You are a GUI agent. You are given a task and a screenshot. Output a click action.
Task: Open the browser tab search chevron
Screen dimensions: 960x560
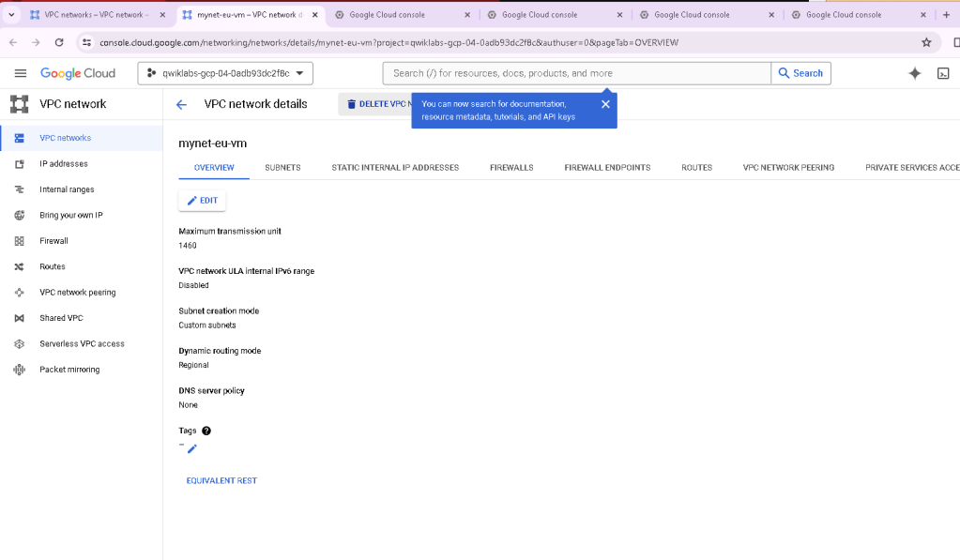click(11, 15)
